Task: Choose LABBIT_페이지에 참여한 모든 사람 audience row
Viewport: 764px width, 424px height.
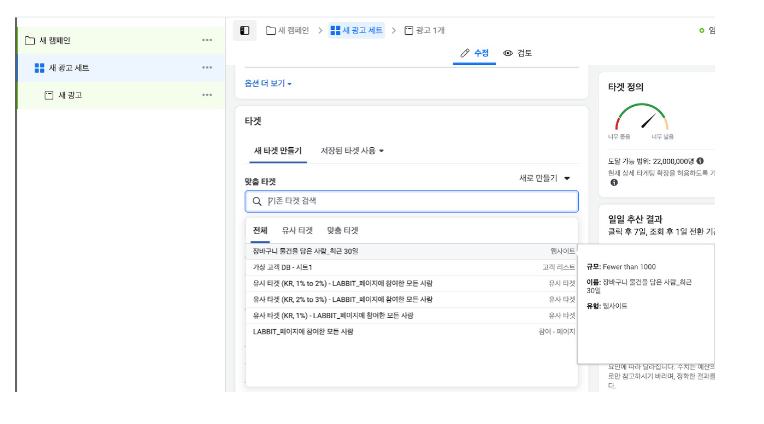Action: pyautogui.click(x=412, y=332)
